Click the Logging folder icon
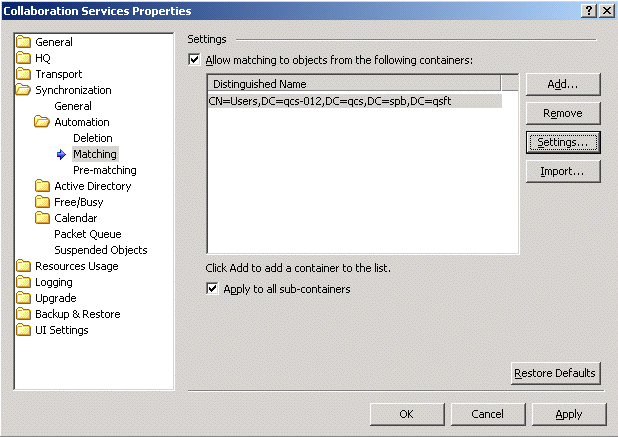This screenshot has width=618, height=437. tap(24, 282)
